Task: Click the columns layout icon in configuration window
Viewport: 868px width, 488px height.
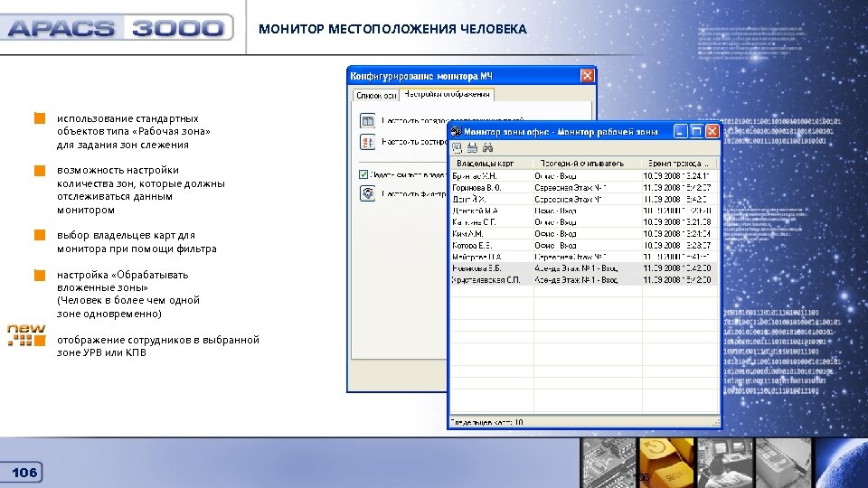Action: (368, 120)
